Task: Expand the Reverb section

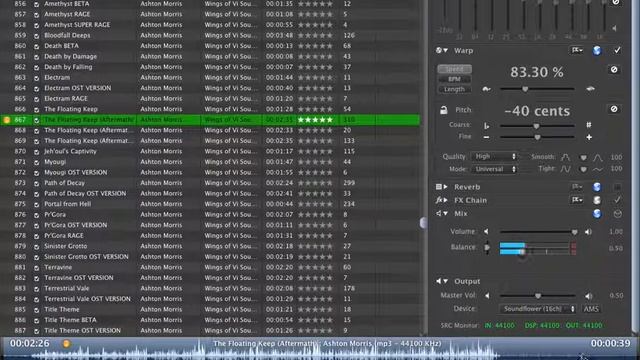Action: pos(445,187)
